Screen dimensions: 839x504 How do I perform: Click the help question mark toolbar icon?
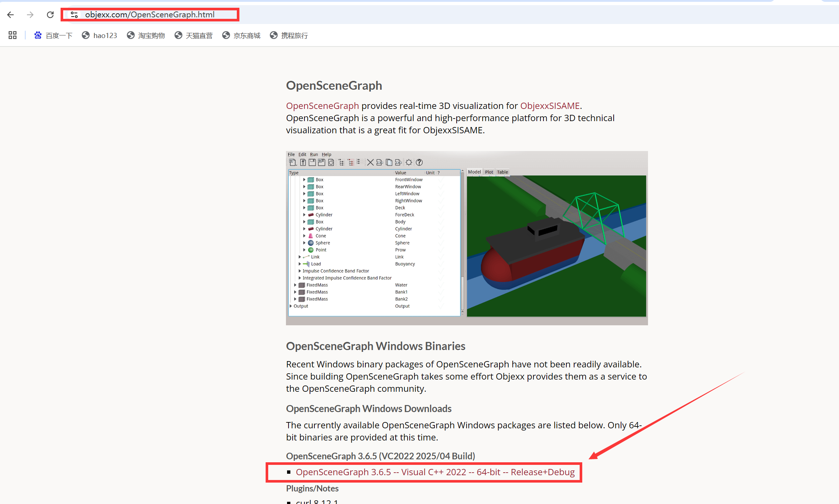pos(419,162)
